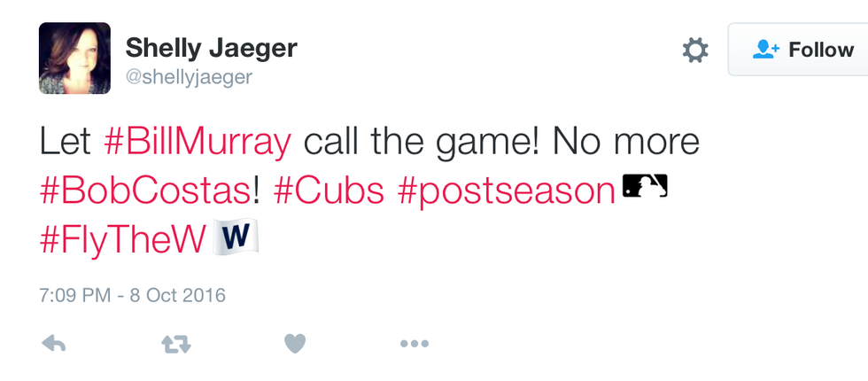Screen dimensions: 868x381
Task: Click the add-person icon on Follow
Action: (x=764, y=50)
